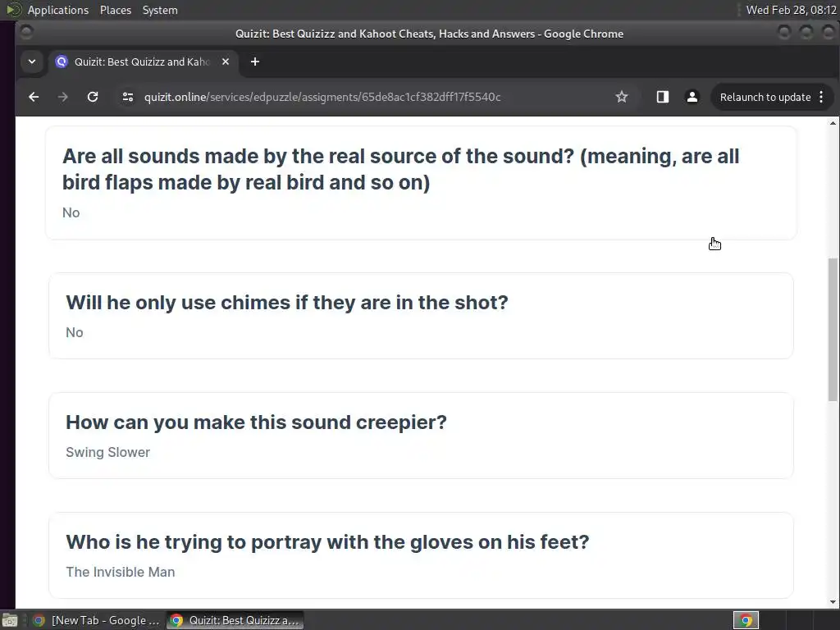The height and width of the screenshot is (630, 840).
Task: View site information icon in address bar
Action: [128, 97]
